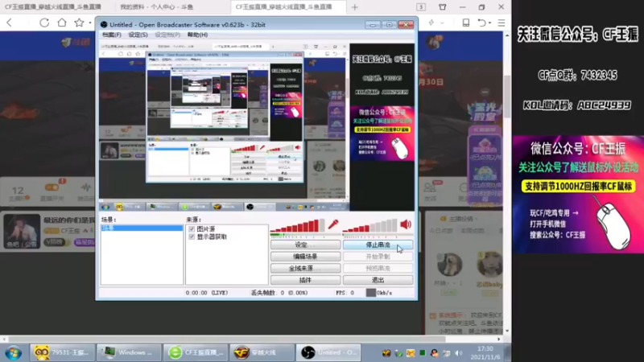
Task: Click the 退出 exit button in OBS
Action: [x=378, y=280]
